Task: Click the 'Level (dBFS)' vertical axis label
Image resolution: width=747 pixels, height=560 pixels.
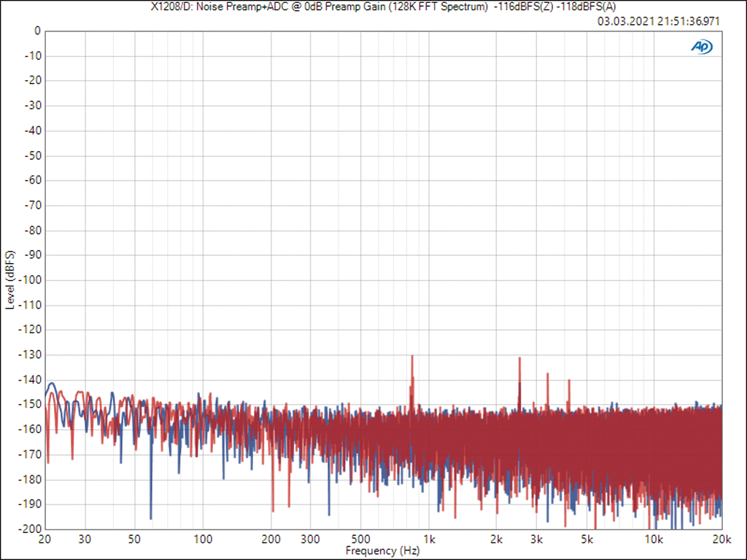Action: (10, 279)
